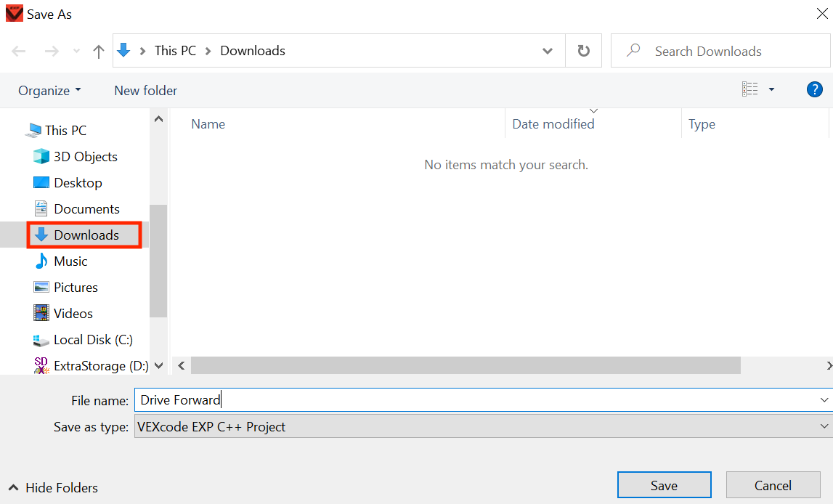Click the sidebar scroll-down arrow
Viewport: 833px width, 504px height.
[158, 365]
